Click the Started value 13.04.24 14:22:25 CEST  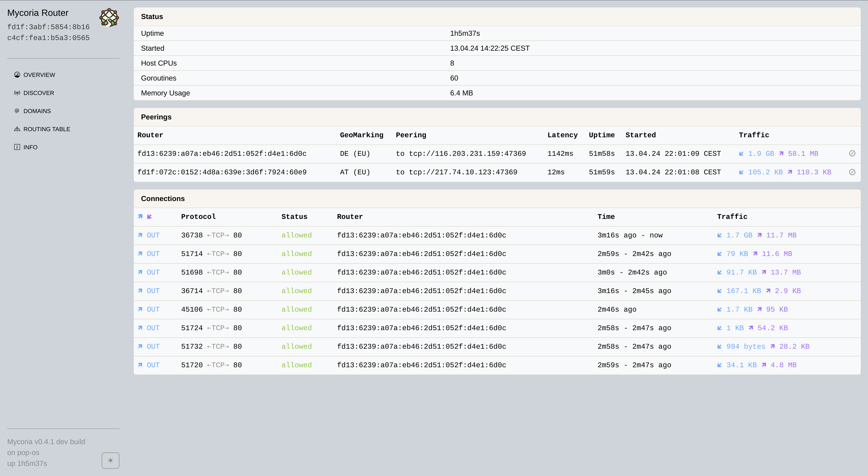pos(490,48)
